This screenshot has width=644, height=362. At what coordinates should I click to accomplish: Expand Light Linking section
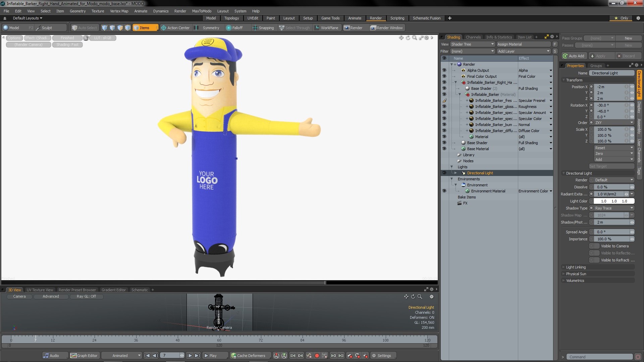coord(576,267)
